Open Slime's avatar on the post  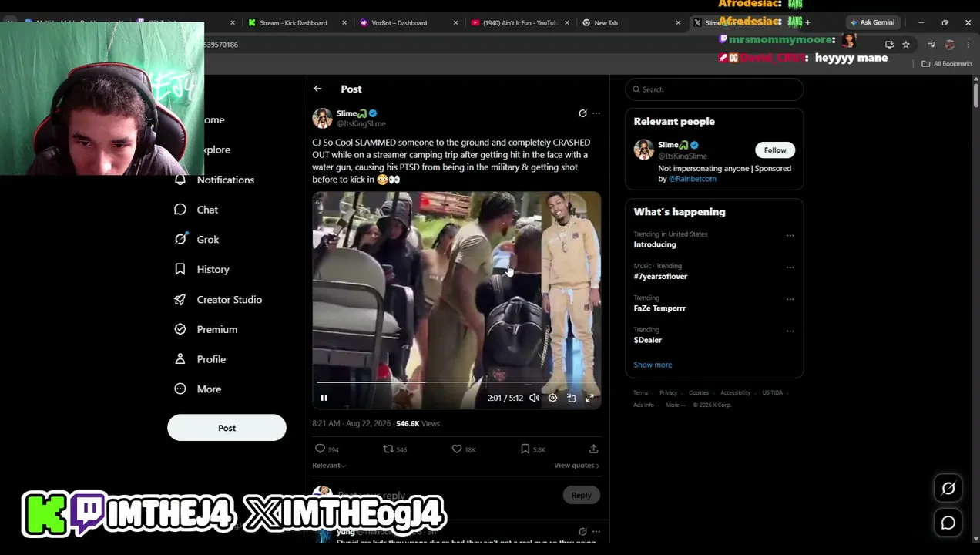tap(322, 118)
